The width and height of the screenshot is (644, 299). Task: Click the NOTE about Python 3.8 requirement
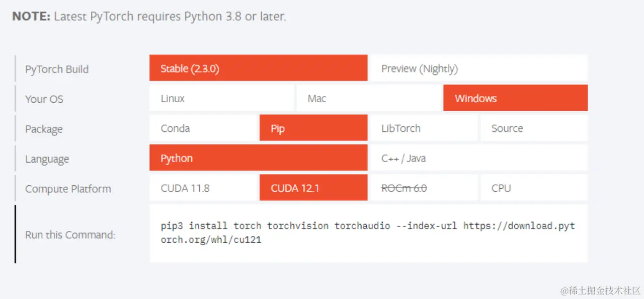149,16
